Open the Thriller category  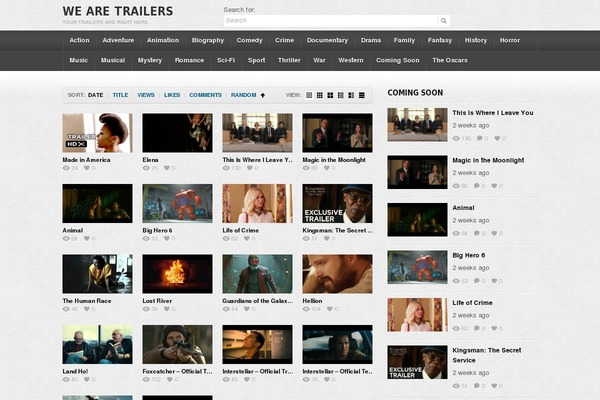289,60
